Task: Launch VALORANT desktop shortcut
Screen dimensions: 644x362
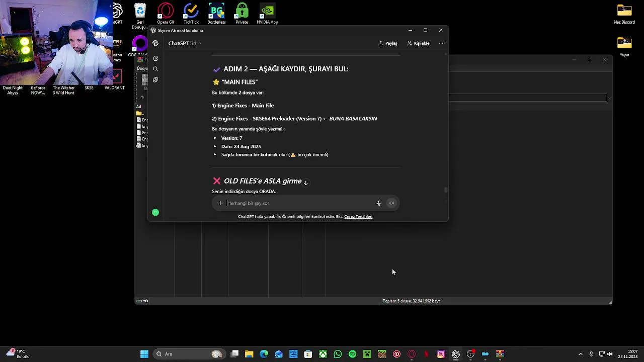Action: tap(115, 80)
